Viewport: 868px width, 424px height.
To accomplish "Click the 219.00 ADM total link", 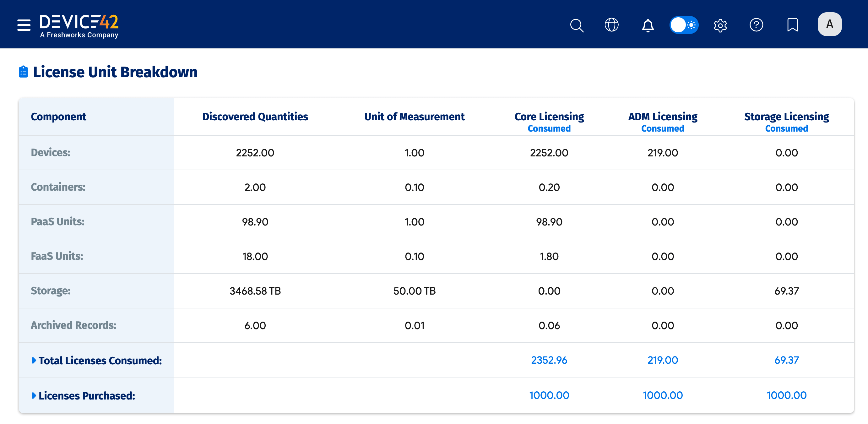I will point(662,360).
